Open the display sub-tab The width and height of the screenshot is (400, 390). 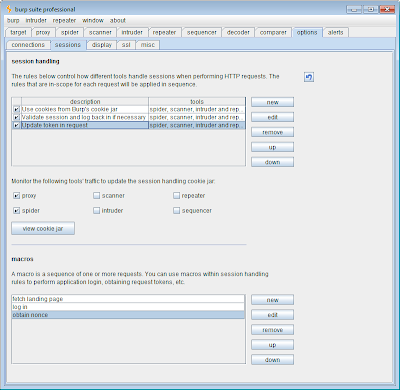(102, 45)
